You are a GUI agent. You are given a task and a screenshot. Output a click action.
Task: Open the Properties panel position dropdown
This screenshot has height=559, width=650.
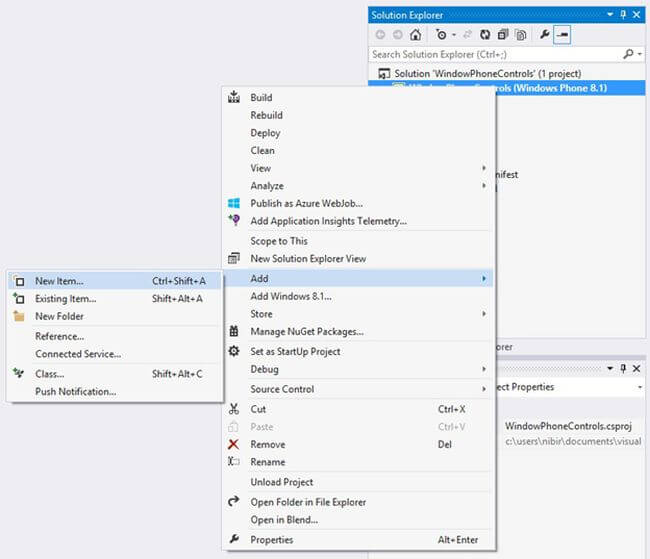pos(610,368)
